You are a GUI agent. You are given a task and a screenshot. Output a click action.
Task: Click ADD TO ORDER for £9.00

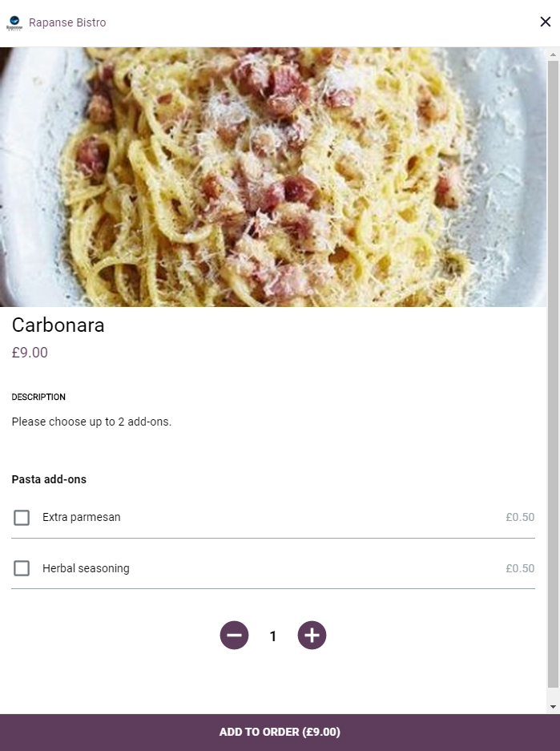(280, 732)
